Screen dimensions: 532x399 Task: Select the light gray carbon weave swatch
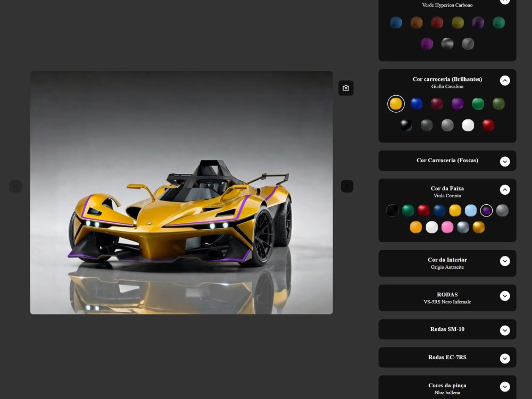click(468, 44)
